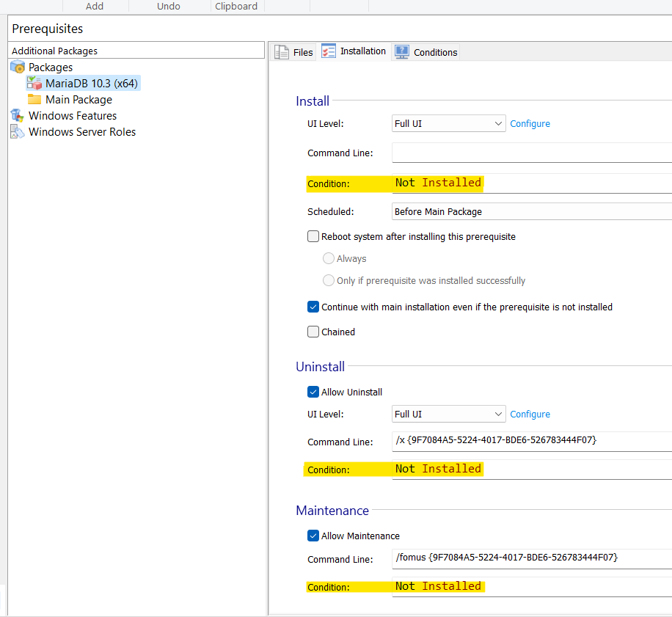672x617 pixels.
Task: Open the Install UI Level dropdown
Action: (448, 124)
